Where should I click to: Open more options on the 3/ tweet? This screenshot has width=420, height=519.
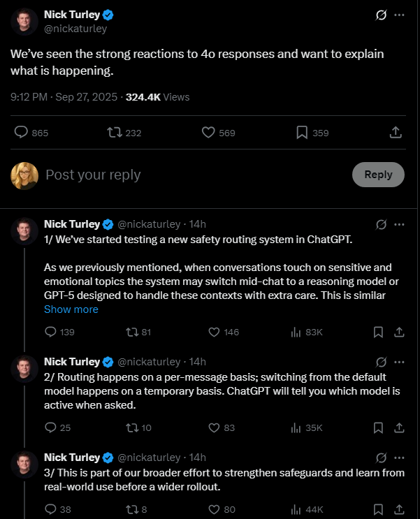399,458
